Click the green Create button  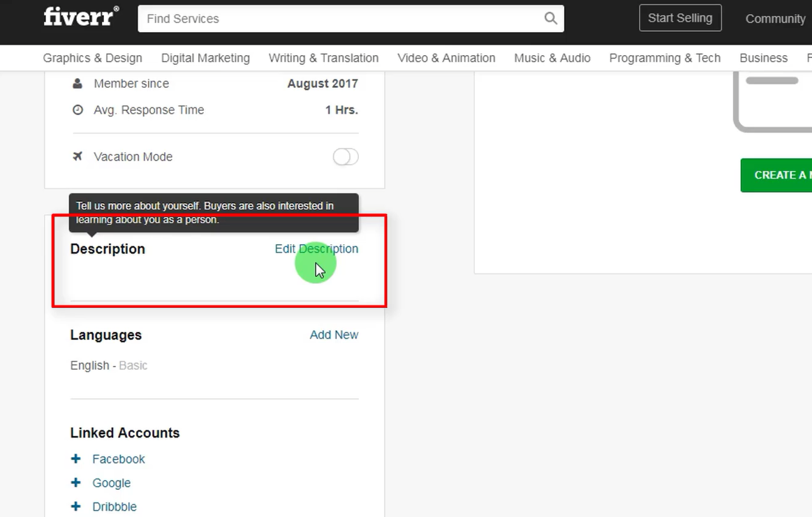776,175
